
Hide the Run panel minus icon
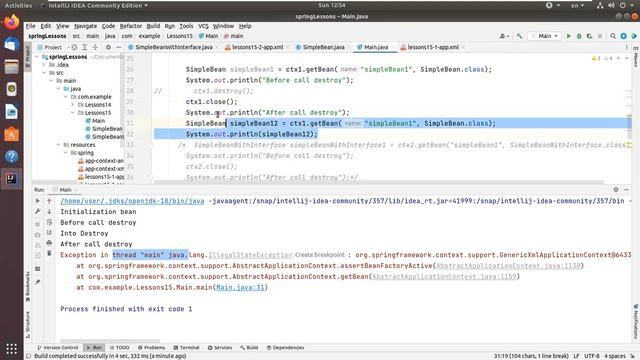tap(627, 190)
